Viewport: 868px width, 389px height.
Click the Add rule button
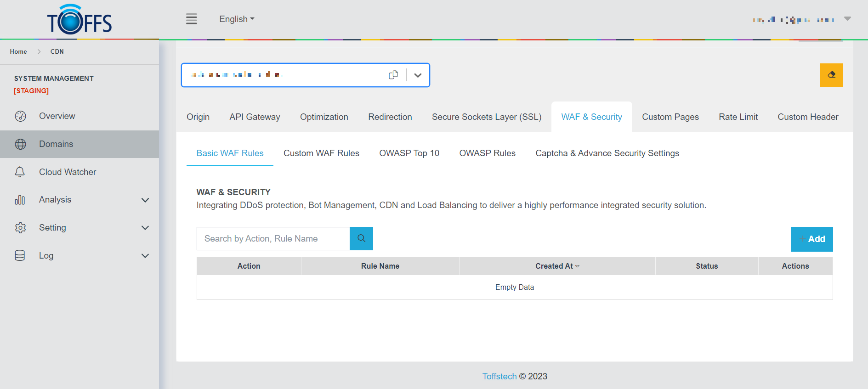812,239
